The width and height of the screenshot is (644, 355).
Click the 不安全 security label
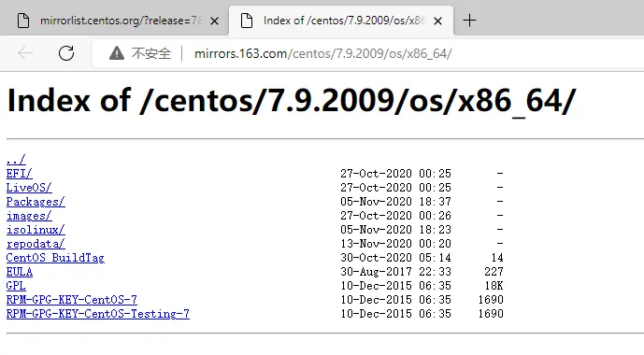tap(151, 53)
